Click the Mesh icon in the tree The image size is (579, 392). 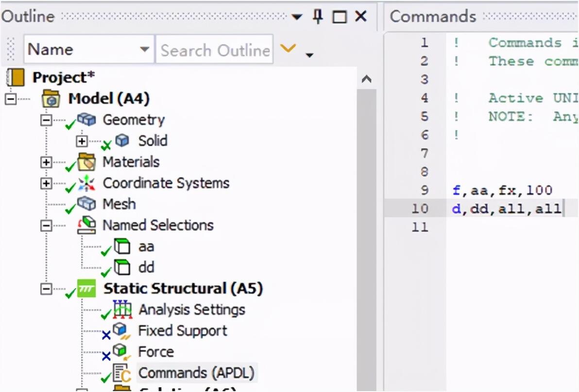pos(87,204)
